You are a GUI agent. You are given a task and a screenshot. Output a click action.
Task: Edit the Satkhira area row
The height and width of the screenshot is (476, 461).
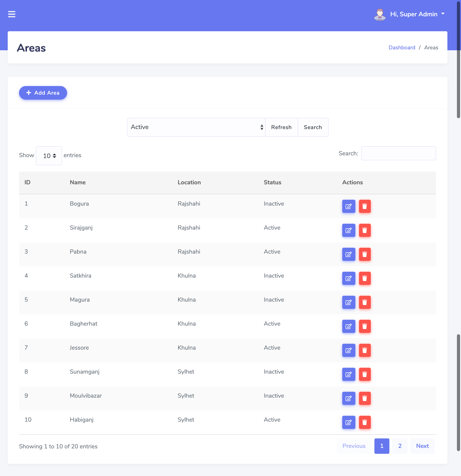(349, 278)
